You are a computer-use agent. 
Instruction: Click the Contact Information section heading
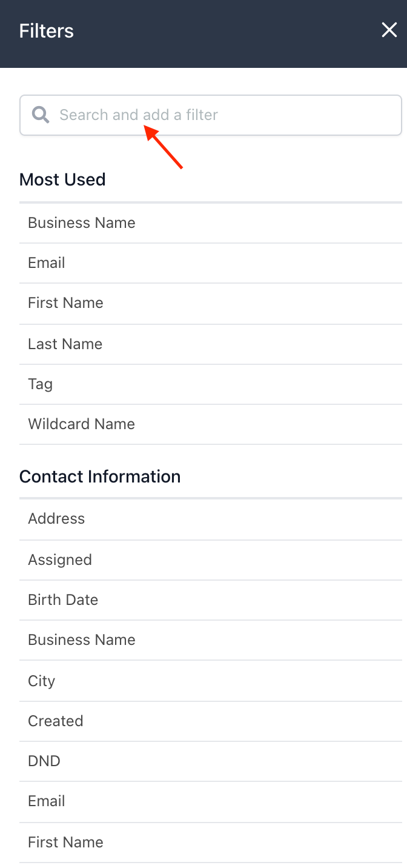click(100, 476)
